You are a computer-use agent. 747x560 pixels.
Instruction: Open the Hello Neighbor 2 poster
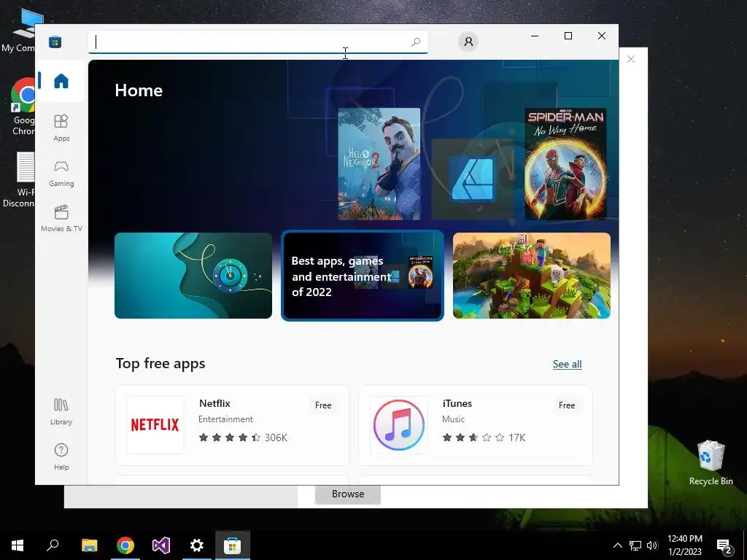379,164
